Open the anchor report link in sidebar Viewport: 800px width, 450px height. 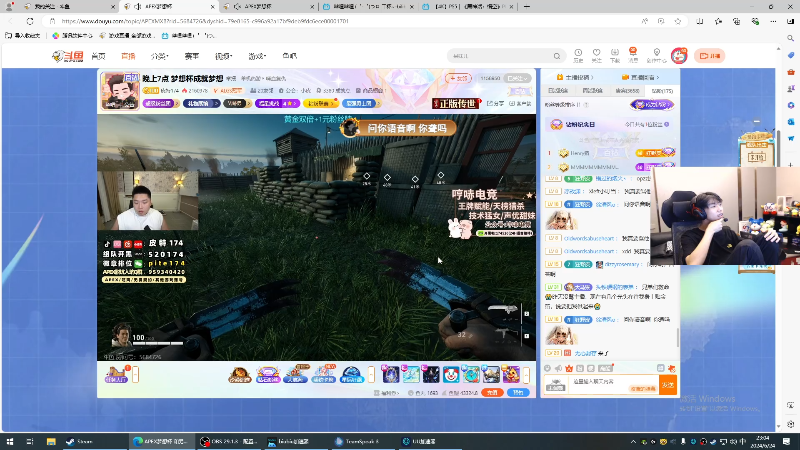tap(575, 78)
